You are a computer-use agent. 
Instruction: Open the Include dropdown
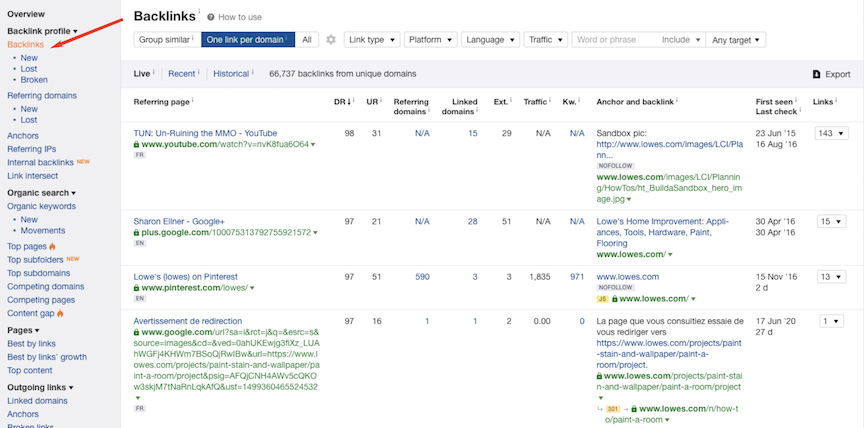[x=681, y=40]
